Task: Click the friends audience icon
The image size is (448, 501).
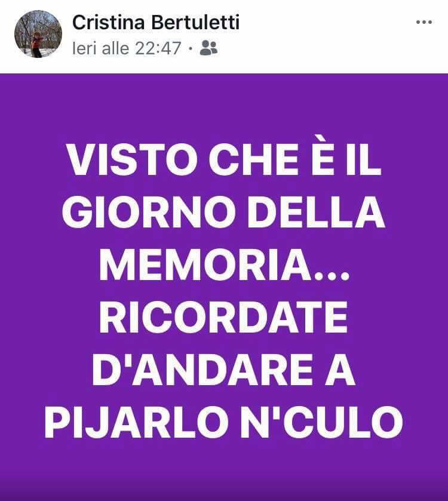Action: (208, 48)
